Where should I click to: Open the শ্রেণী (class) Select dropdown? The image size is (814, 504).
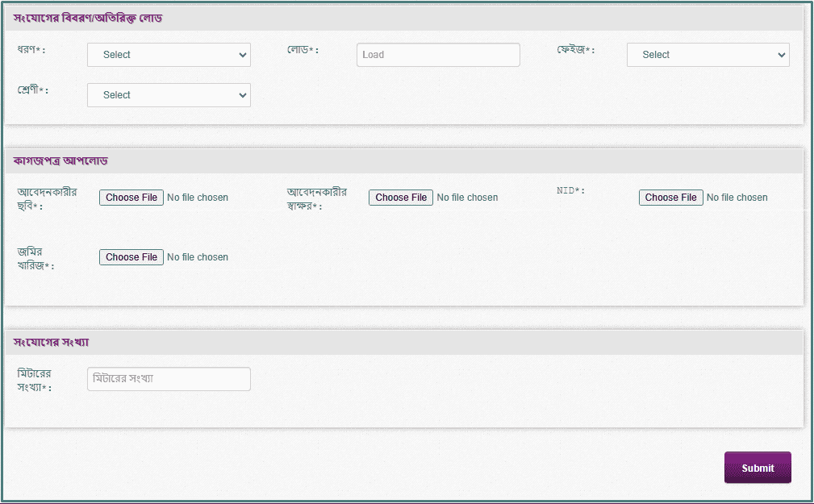pyautogui.click(x=169, y=95)
